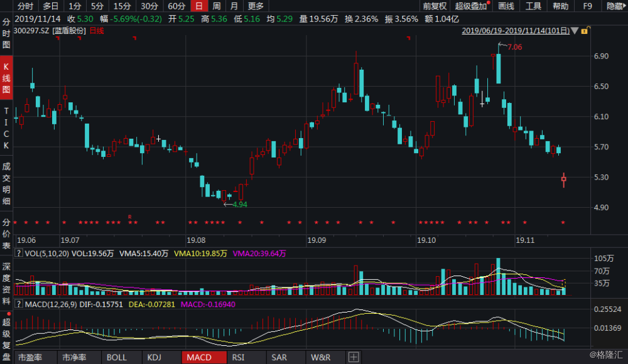This screenshot has width=628, height=364.
Task: Click the VMA20:39.64万 label
Action: click(x=259, y=254)
